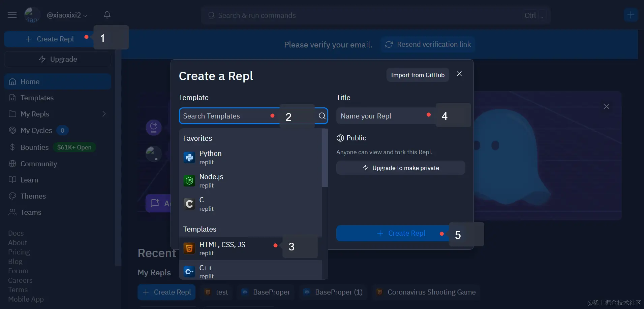The height and width of the screenshot is (309, 644).
Task: Expand the My Repls chevron arrow
Action: [104, 114]
